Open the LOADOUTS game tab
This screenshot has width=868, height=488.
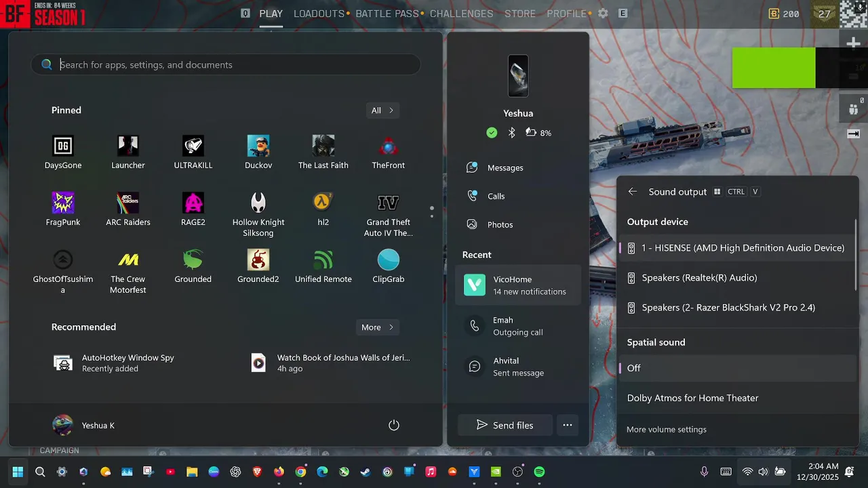pyautogui.click(x=319, y=14)
